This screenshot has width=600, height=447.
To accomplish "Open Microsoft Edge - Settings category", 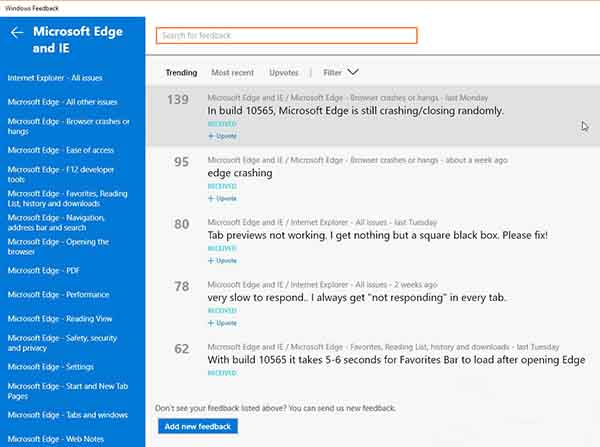I will coord(51,367).
